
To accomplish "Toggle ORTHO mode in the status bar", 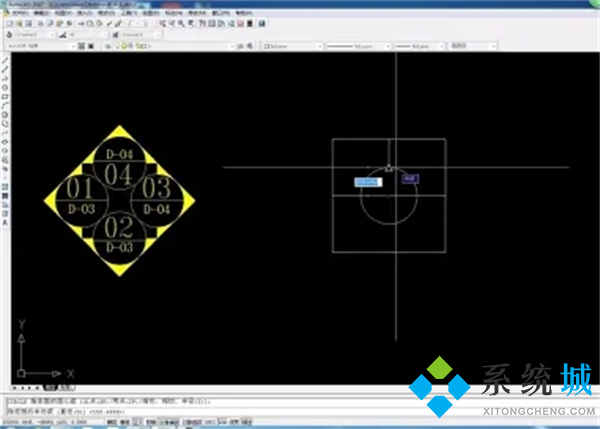I will [137, 422].
